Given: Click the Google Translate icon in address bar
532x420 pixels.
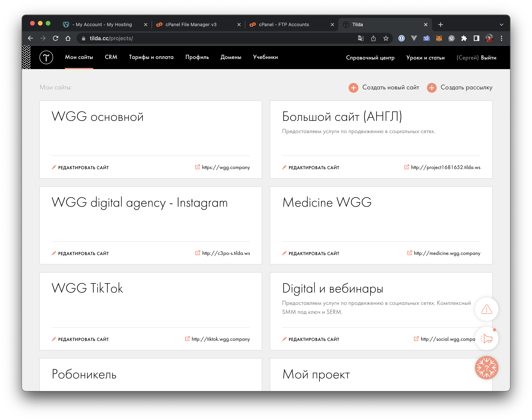Looking at the screenshot, I should click(x=361, y=38).
